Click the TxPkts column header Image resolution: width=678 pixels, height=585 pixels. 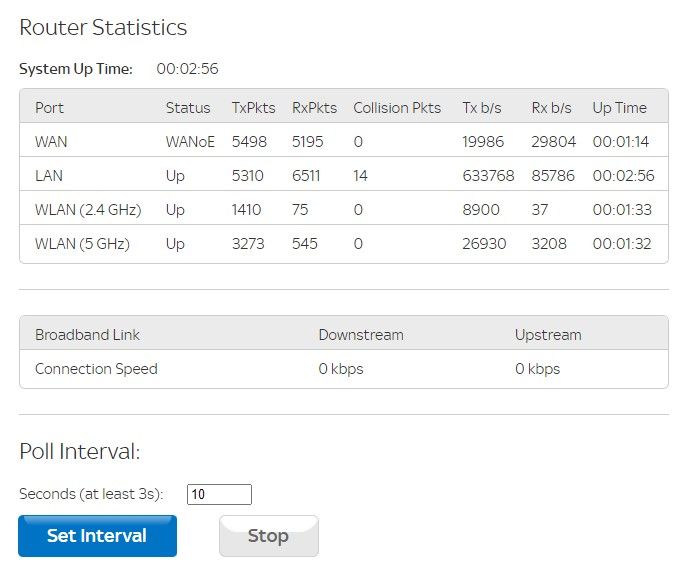click(x=253, y=108)
